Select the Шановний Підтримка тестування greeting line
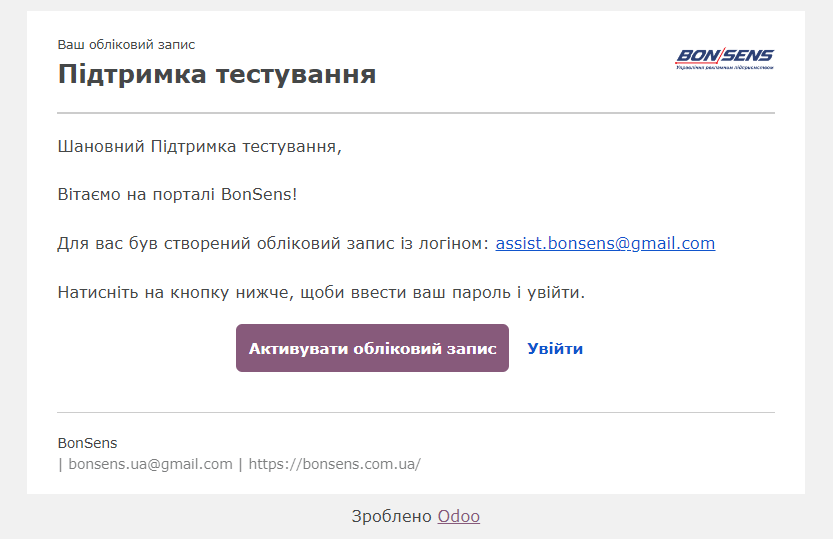This screenshot has width=833, height=540. (x=199, y=147)
